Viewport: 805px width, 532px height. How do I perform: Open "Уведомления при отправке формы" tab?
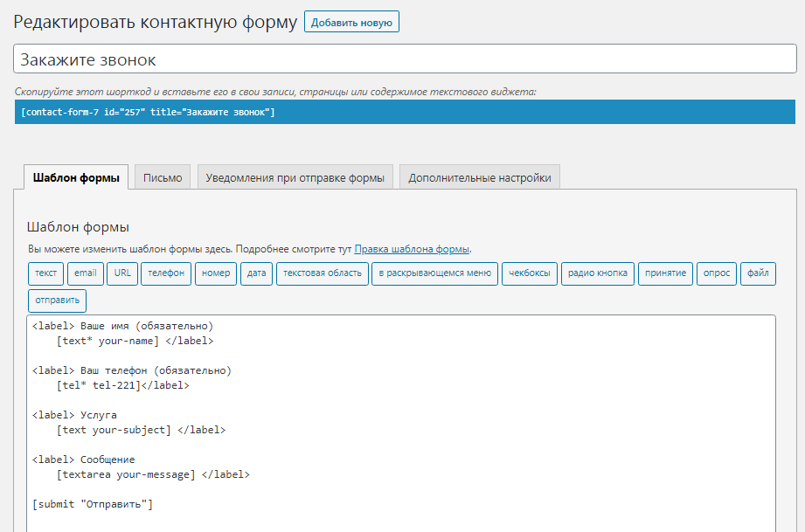click(x=295, y=177)
